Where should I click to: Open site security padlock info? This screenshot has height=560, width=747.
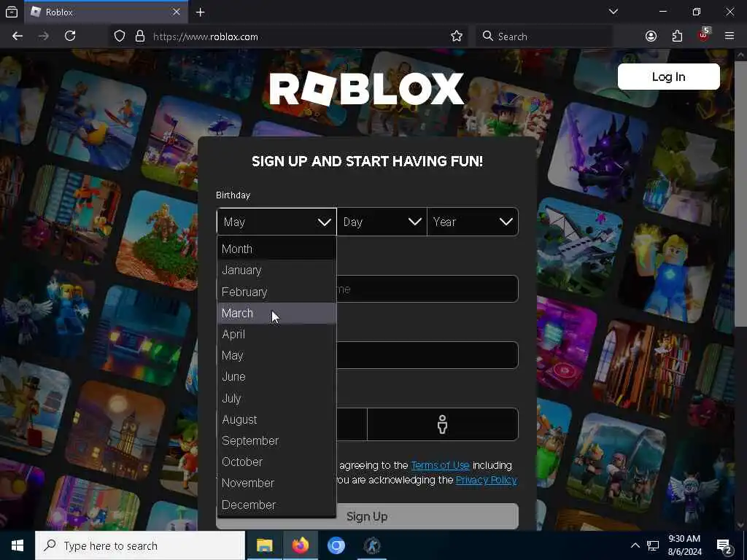click(139, 36)
